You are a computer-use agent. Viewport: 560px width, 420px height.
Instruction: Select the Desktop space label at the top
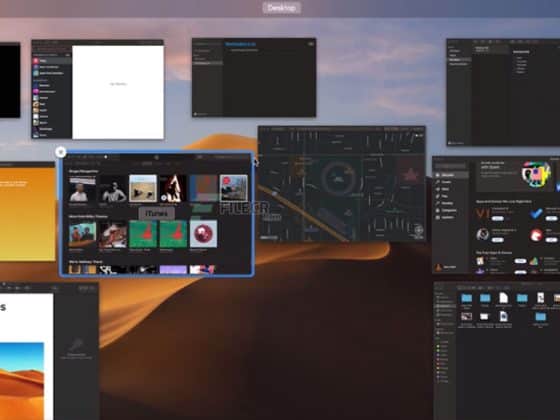tap(281, 8)
